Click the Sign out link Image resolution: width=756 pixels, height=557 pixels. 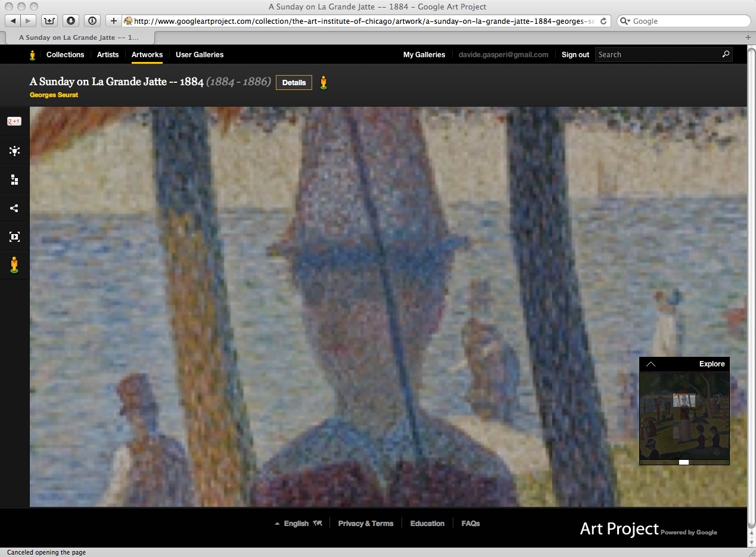pyautogui.click(x=575, y=55)
